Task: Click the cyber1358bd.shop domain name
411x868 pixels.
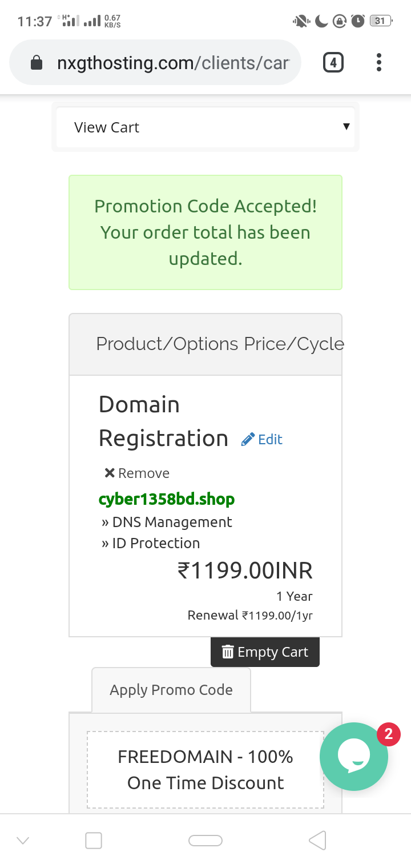Action: click(167, 499)
